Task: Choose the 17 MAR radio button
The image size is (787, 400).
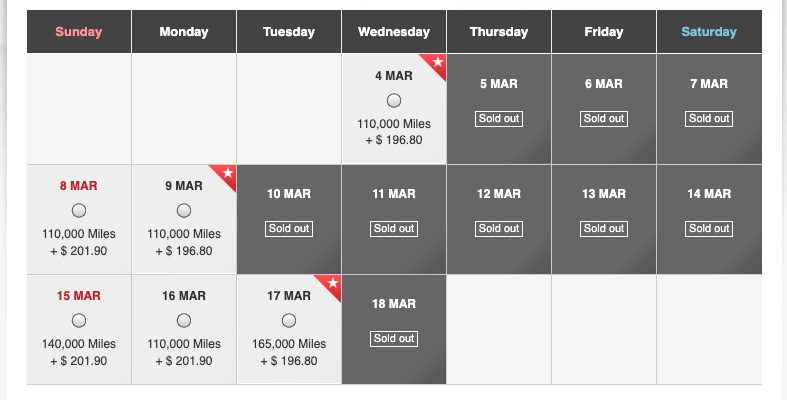Action: (289, 320)
